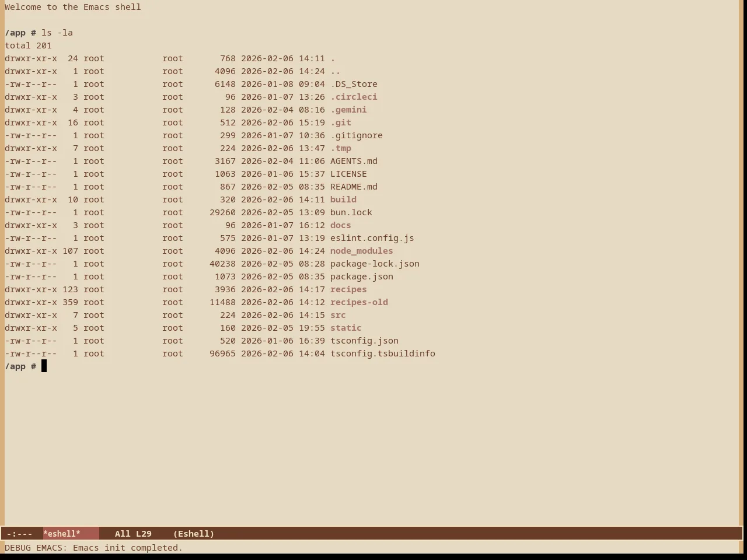Click the 2026-01-08 09:04 timestamp

coord(283,84)
